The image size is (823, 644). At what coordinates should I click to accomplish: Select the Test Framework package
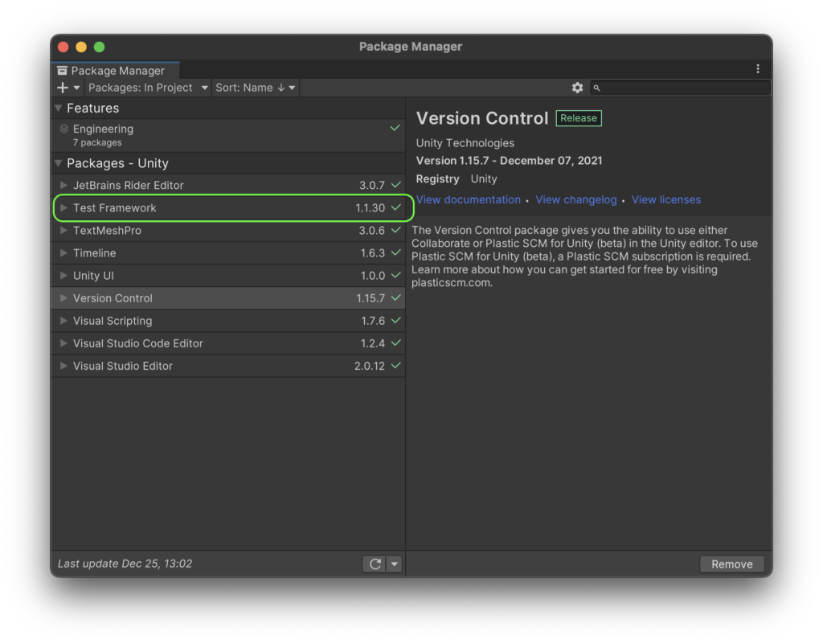[228, 208]
